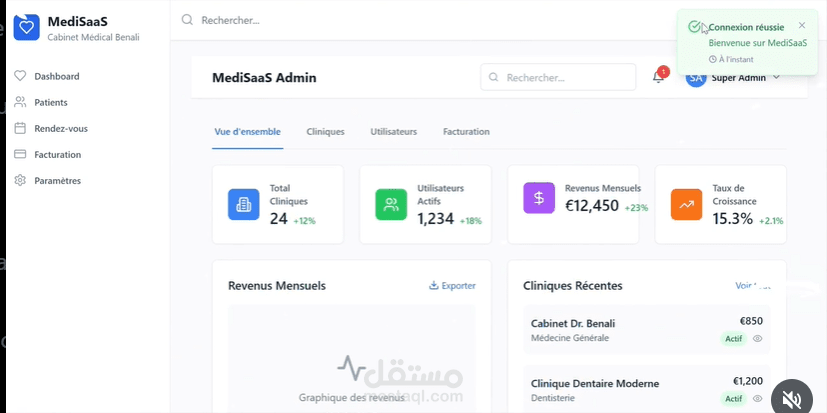Click the Facturation credit card icon
This screenshot has height=413, width=827.
(20, 154)
